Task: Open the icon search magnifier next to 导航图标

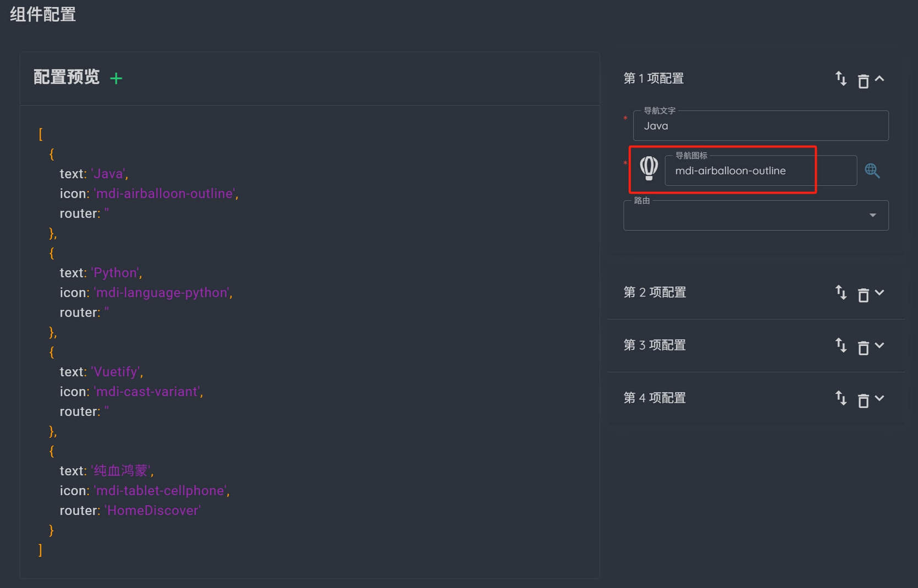Action: click(872, 171)
